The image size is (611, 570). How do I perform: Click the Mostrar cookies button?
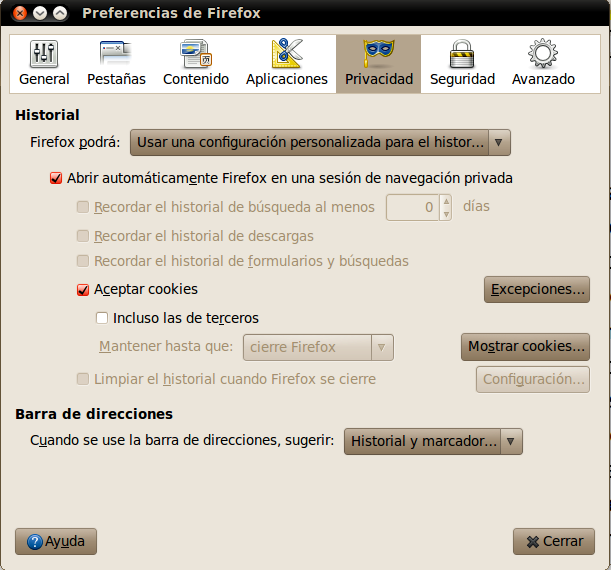click(x=525, y=347)
